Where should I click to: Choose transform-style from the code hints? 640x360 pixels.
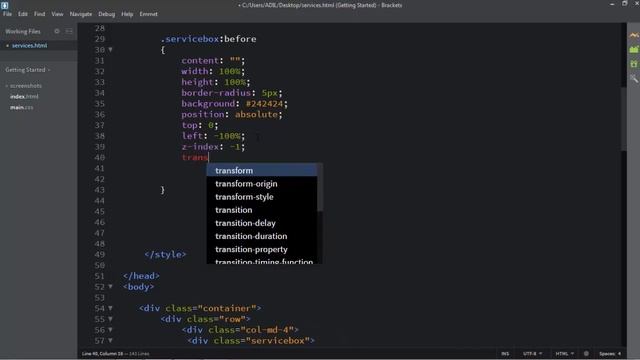262,197
